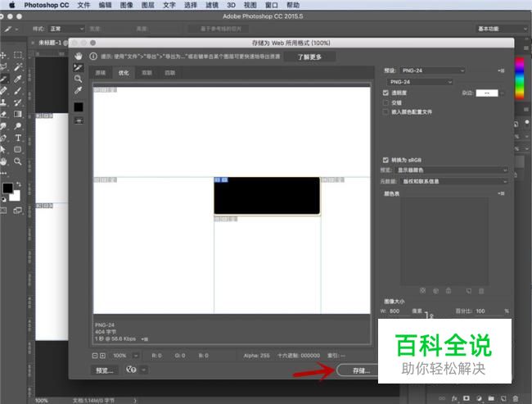Click add layer mask icon in Layers panel
The height and width of the screenshot is (404, 532).
tap(467, 398)
